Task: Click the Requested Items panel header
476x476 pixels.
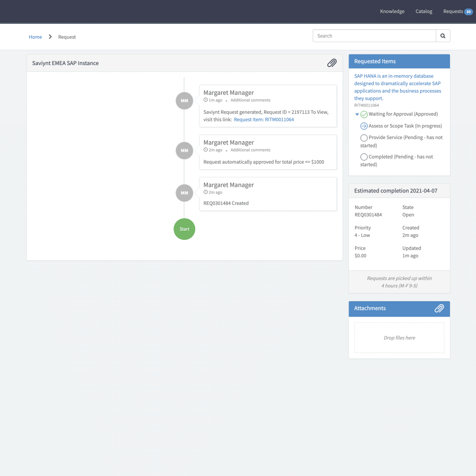Action: pos(399,61)
